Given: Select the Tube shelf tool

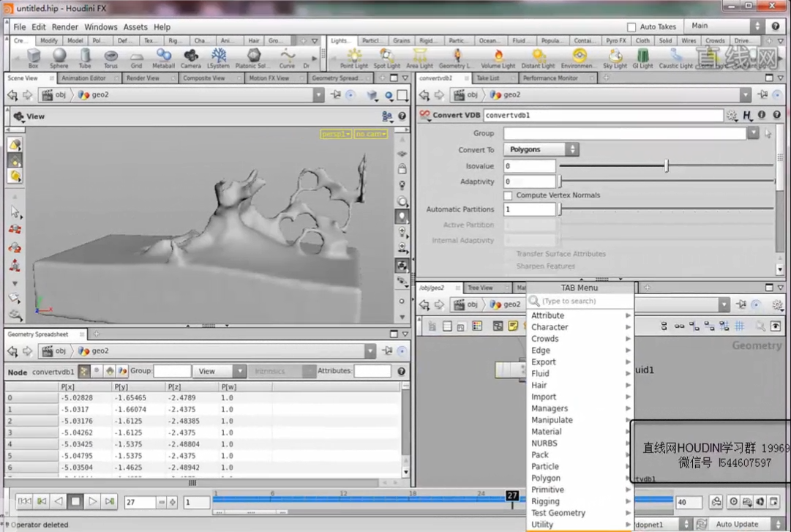Looking at the screenshot, I should [85, 58].
